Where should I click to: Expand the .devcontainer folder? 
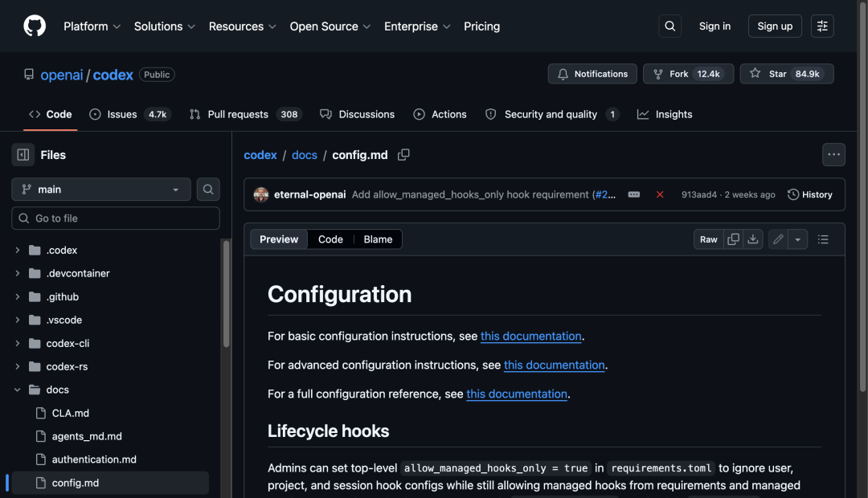(17, 273)
